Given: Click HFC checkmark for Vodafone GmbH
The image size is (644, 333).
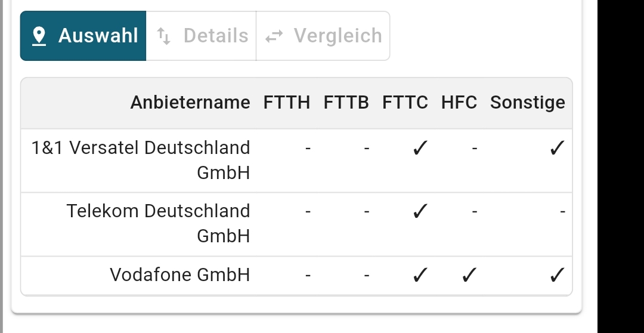Looking at the screenshot, I should pyautogui.click(x=469, y=275).
